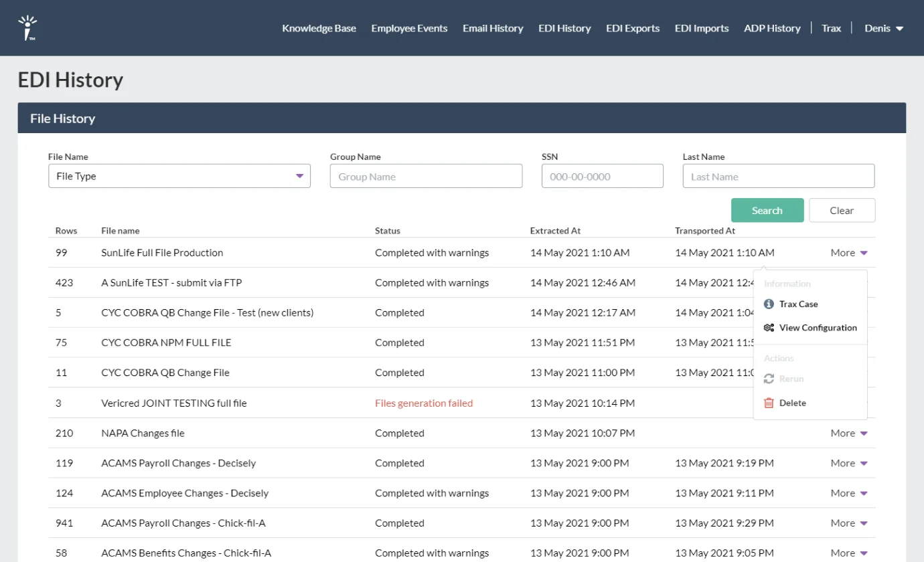The image size is (924, 562).
Task: Open the Email History page
Action: (x=493, y=28)
